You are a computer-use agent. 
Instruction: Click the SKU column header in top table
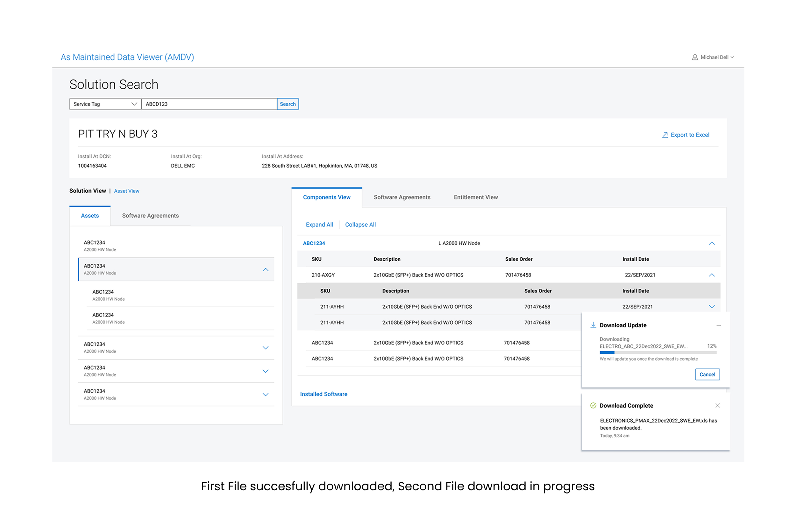coord(316,259)
